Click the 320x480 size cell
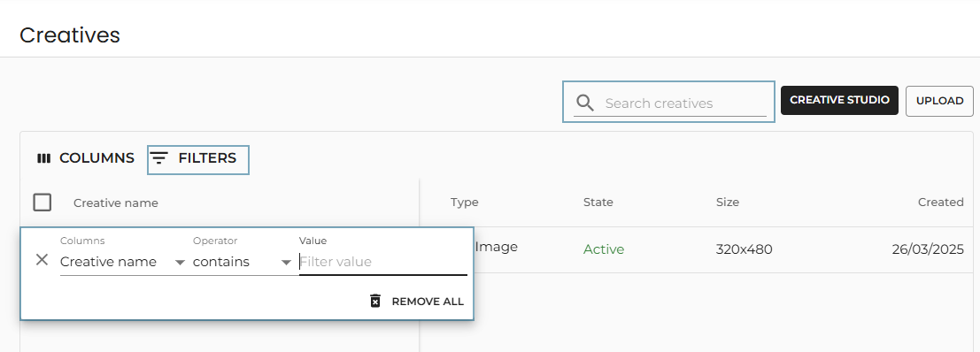 tap(744, 249)
